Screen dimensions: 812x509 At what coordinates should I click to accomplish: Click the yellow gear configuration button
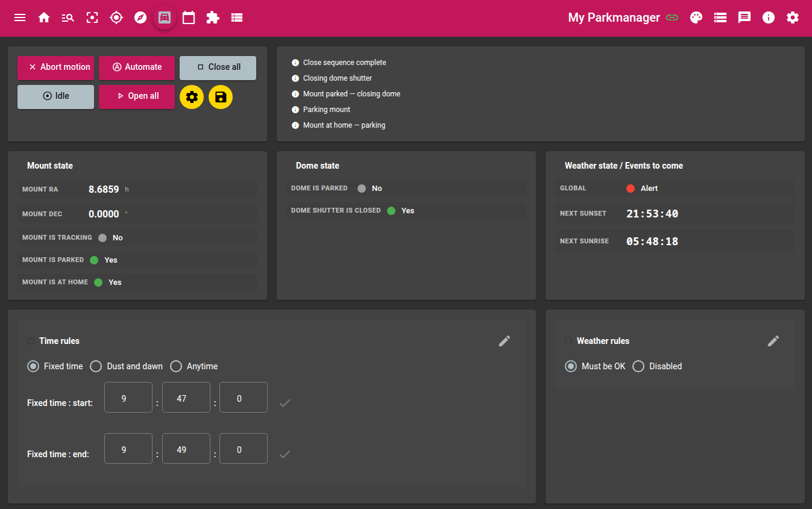click(x=192, y=97)
